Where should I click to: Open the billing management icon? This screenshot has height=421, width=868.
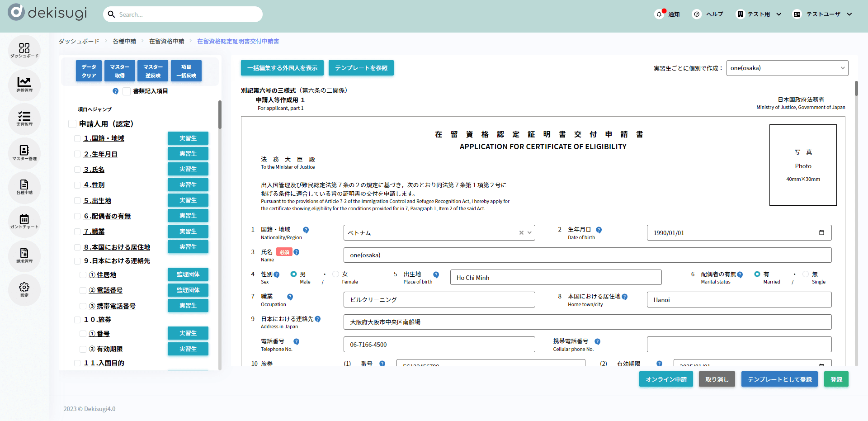pyautogui.click(x=24, y=255)
